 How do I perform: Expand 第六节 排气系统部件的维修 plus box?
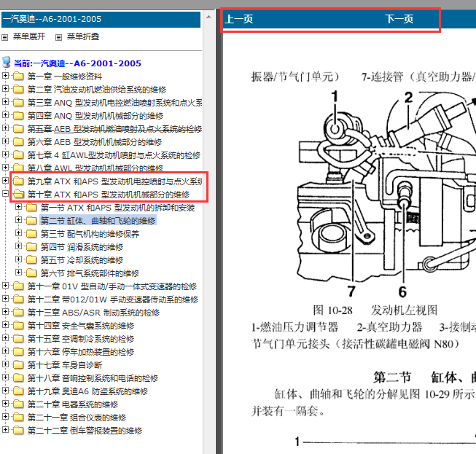(18, 273)
